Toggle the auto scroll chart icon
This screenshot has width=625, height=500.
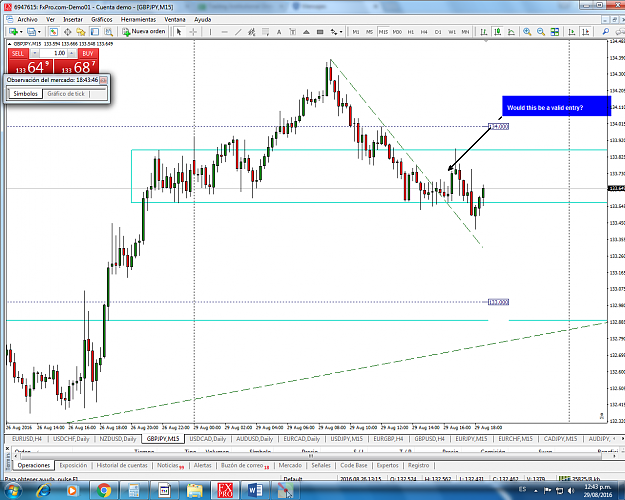[572, 31]
